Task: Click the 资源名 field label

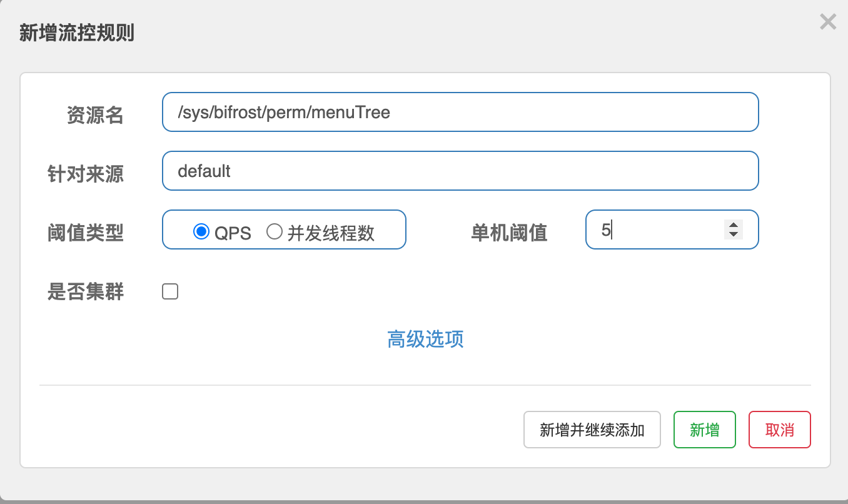Action: pyautogui.click(x=95, y=115)
